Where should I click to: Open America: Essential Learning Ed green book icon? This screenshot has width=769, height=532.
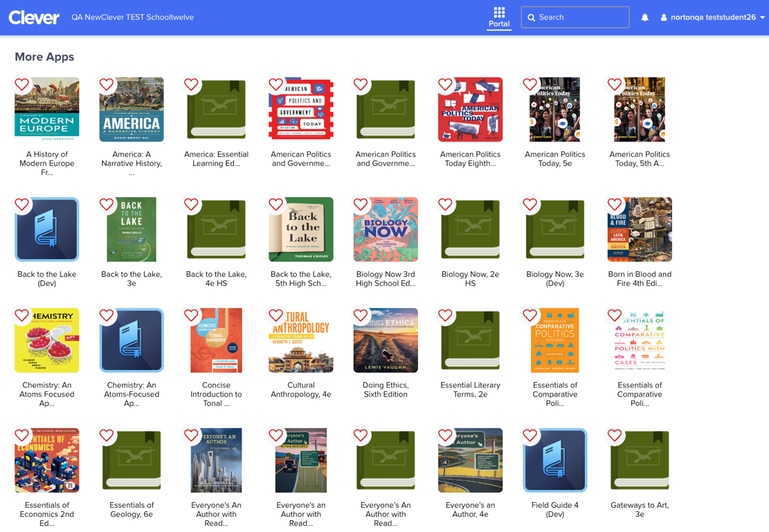(x=216, y=109)
